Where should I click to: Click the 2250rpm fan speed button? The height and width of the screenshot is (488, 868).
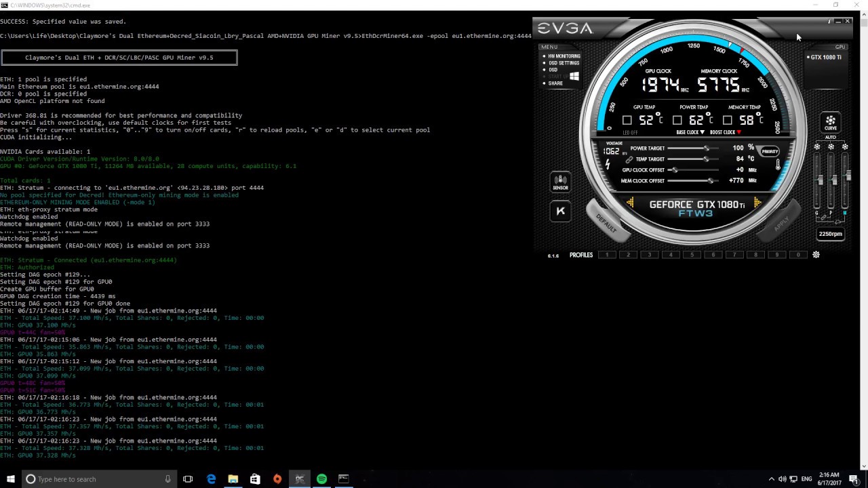831,234
